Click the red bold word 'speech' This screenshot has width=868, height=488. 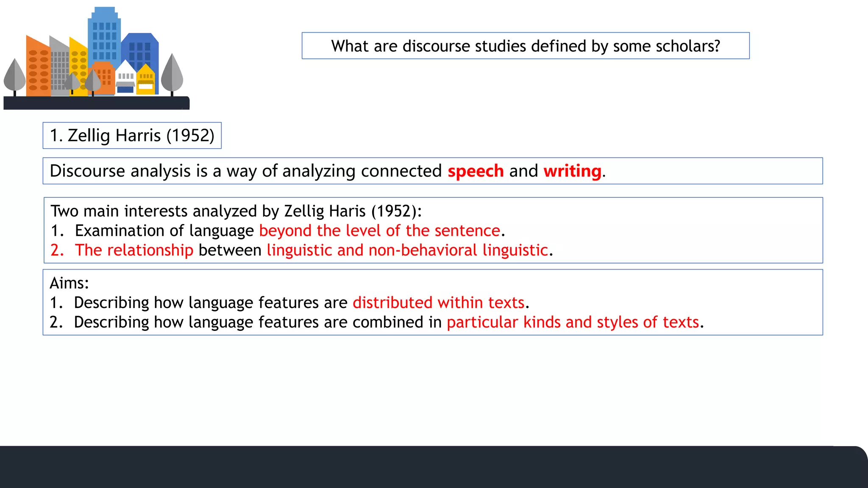click(476, 171)
